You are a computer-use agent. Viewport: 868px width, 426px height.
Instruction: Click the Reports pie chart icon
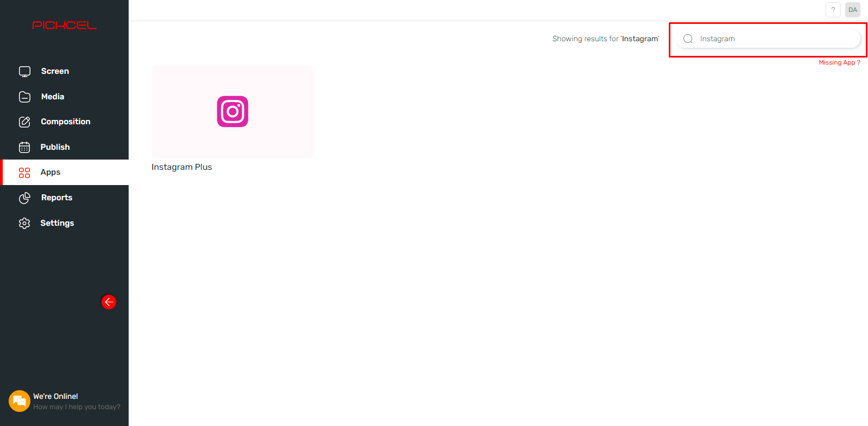click(24, 198)
